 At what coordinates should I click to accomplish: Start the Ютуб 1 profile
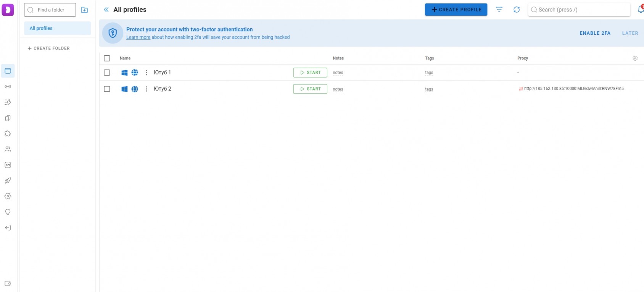coord(310,73)
